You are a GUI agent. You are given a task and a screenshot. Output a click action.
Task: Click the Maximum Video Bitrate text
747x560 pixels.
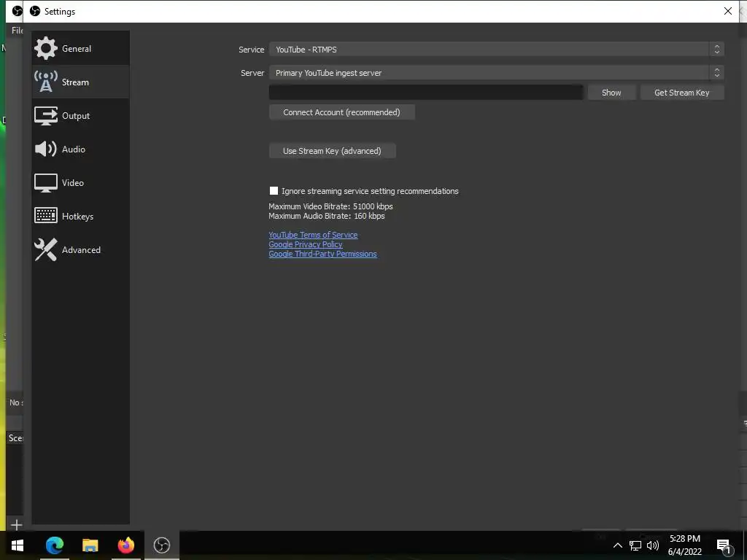tap(330, 206)
